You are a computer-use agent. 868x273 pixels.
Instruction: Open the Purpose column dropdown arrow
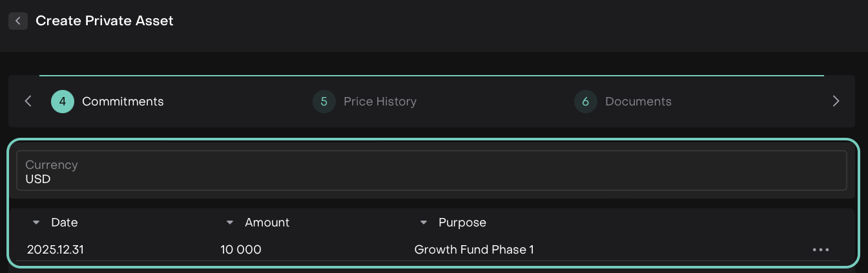click(x=424, y=223)
